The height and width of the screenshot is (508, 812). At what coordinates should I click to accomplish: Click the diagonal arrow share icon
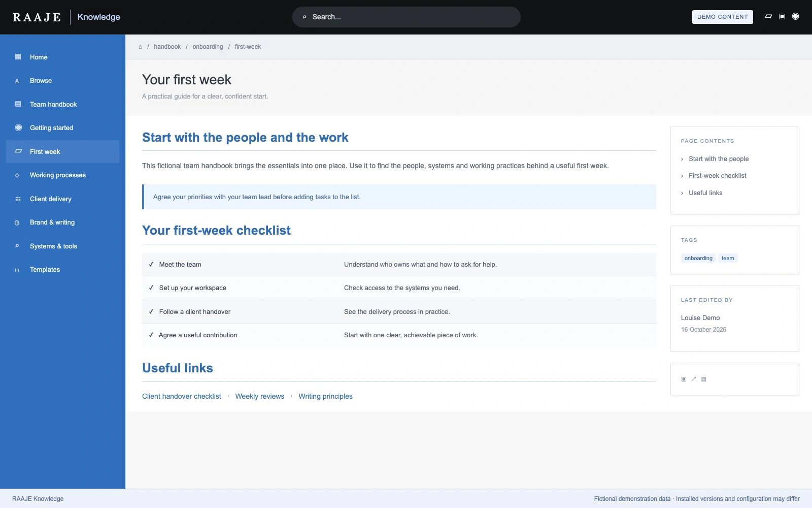pos(694,379)
